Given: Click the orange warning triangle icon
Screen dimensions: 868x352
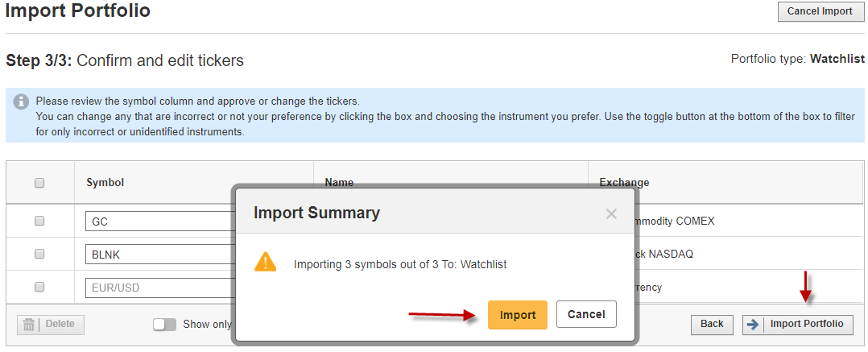Looking at the screenshot, I should click(265, 261).
